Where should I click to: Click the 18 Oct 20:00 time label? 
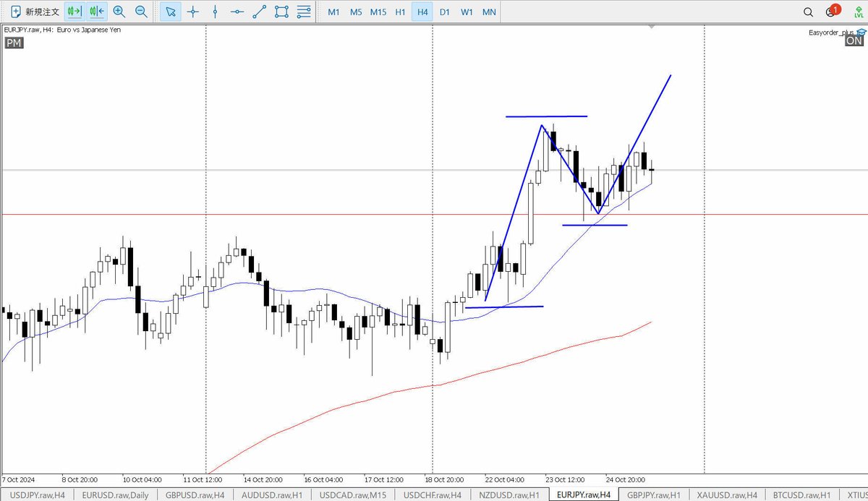tap(443, 479)
